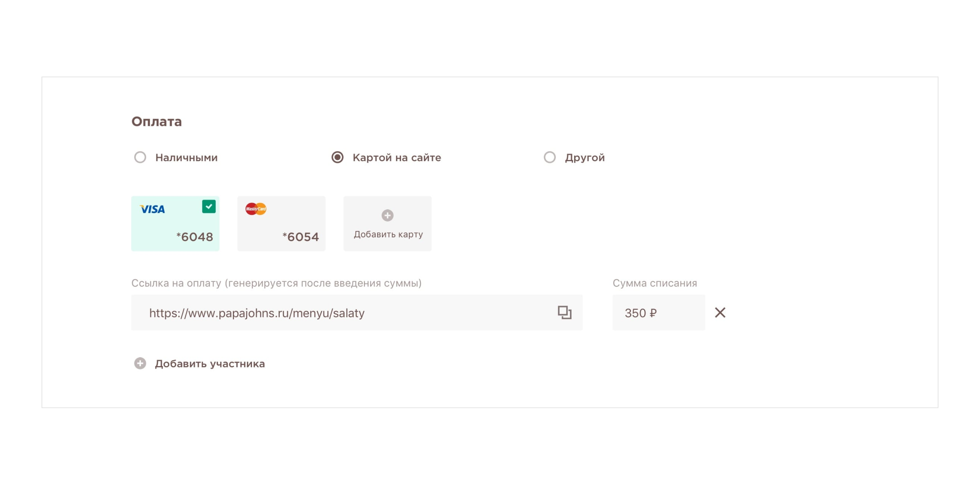
Task: Choose the Другой payment radio button
Action: coord(550,157)
